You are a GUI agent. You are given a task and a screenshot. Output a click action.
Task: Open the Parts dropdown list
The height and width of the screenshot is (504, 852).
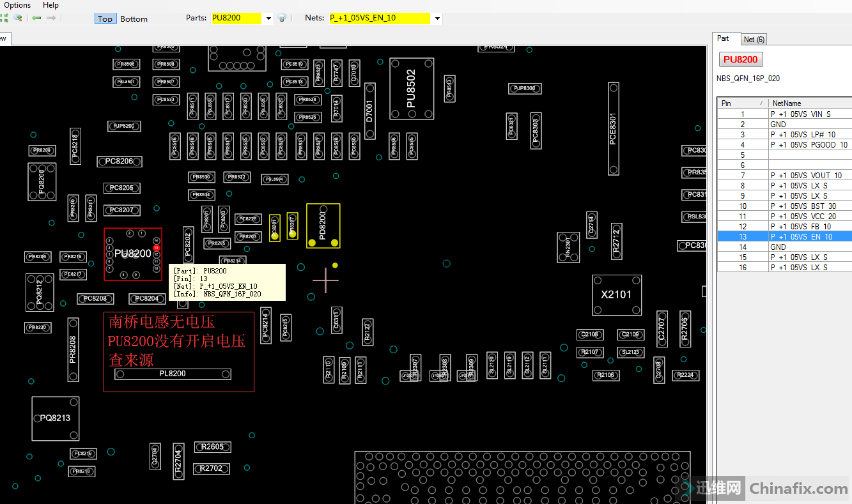coord(268,19)
